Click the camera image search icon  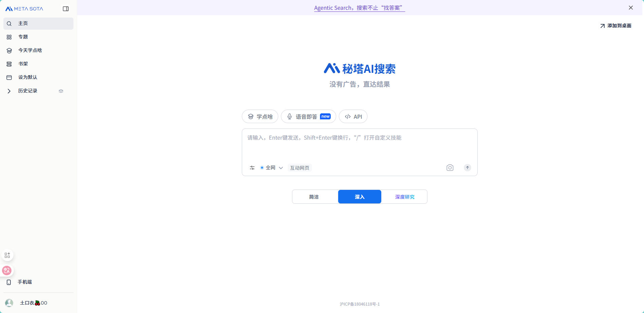point(450,168)
